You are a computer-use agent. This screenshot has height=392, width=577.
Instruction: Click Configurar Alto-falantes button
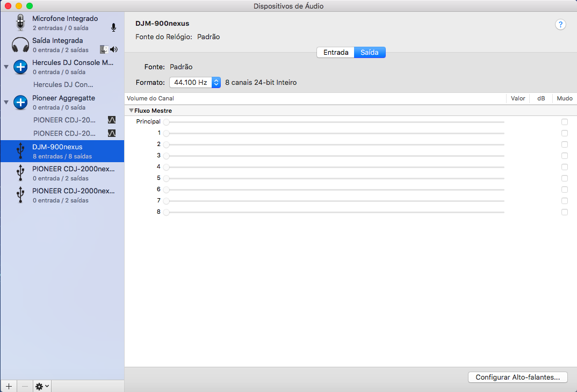(x=518, y=378)
